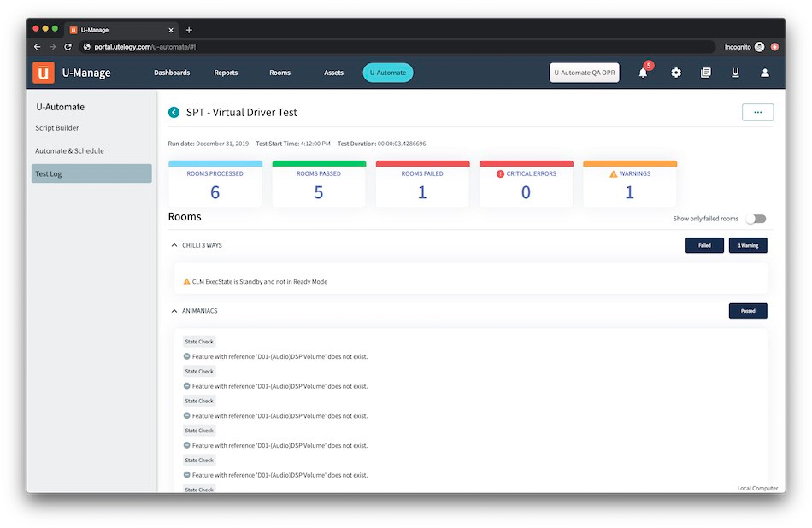Select the U-Automate navigation tab
Image resolution: width=812 pixels, height=528 pixels.
387,73
